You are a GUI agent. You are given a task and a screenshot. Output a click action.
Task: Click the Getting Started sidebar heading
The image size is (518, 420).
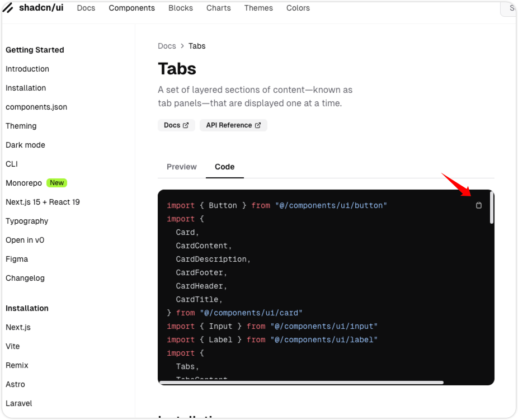pos(35,50)
